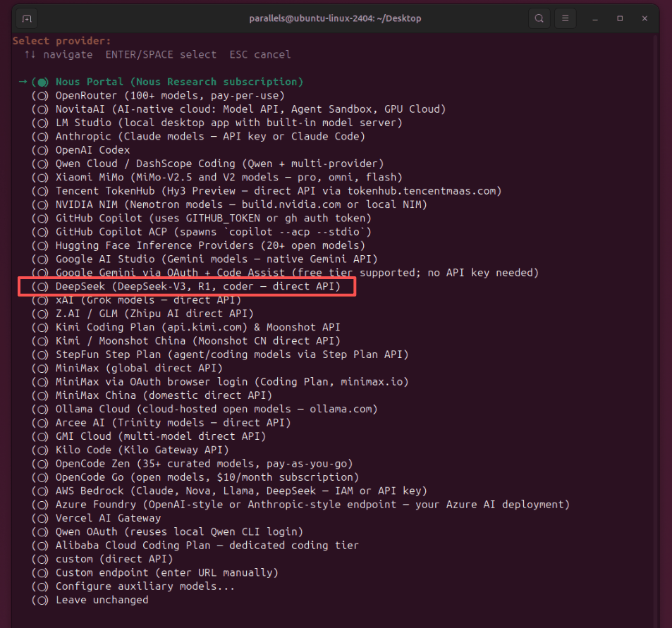
Task: Click 'OpenCode Go' provider text
Action: pyautogui.click(x=90, y=477)
